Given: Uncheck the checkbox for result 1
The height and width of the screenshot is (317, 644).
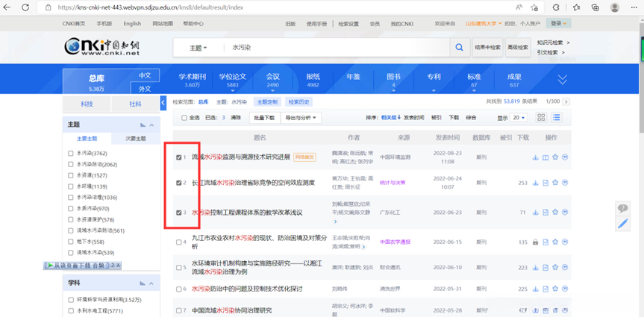Looking at the screenshot, I should click(178, 157).
